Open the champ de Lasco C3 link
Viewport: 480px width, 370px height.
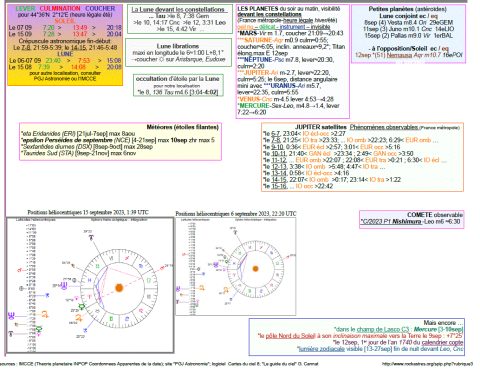coord(383,329)
